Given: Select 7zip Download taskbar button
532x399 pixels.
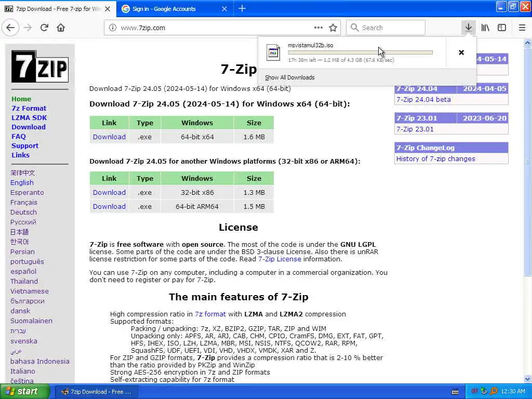Looking at the screenshot, I should click(97, 392).
